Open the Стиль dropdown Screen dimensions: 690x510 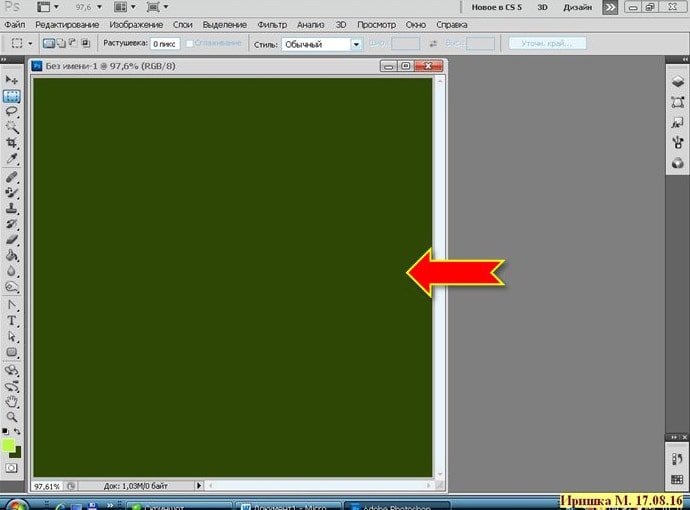321,44
